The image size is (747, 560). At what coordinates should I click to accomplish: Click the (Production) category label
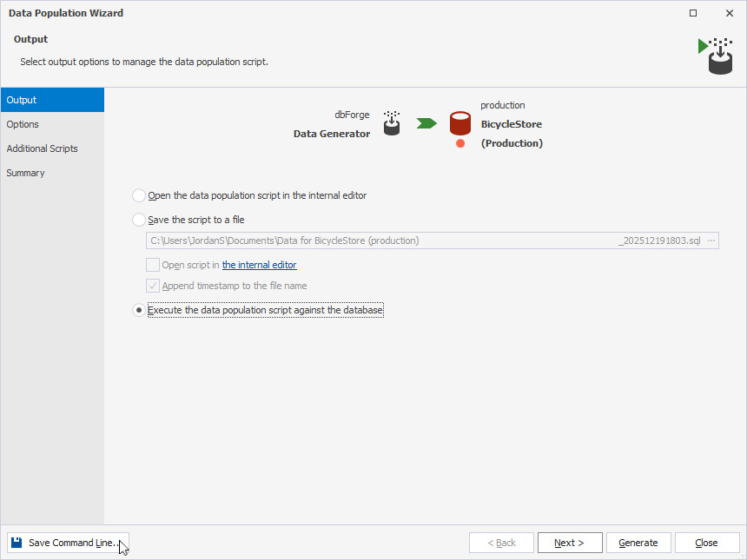(512, 143)
